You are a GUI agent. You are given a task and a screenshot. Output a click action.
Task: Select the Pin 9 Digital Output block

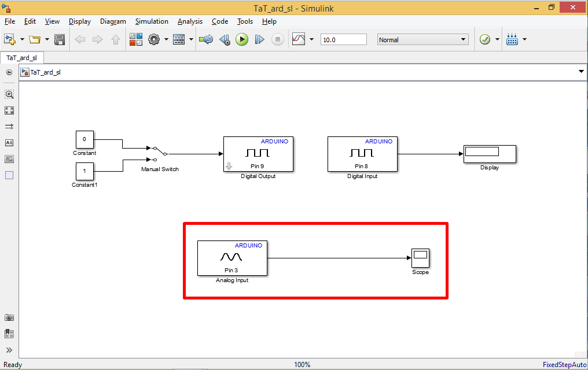(258, 154)
